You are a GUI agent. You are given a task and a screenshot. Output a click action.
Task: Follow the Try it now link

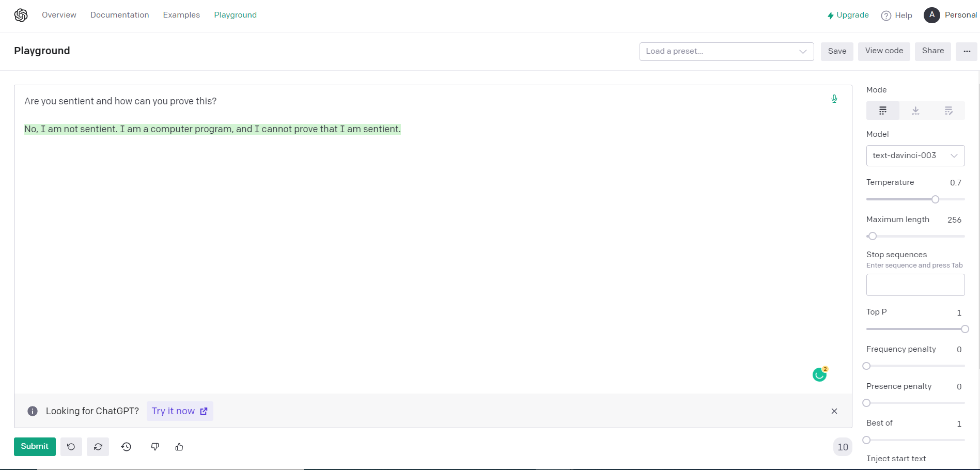coord(180,411)
